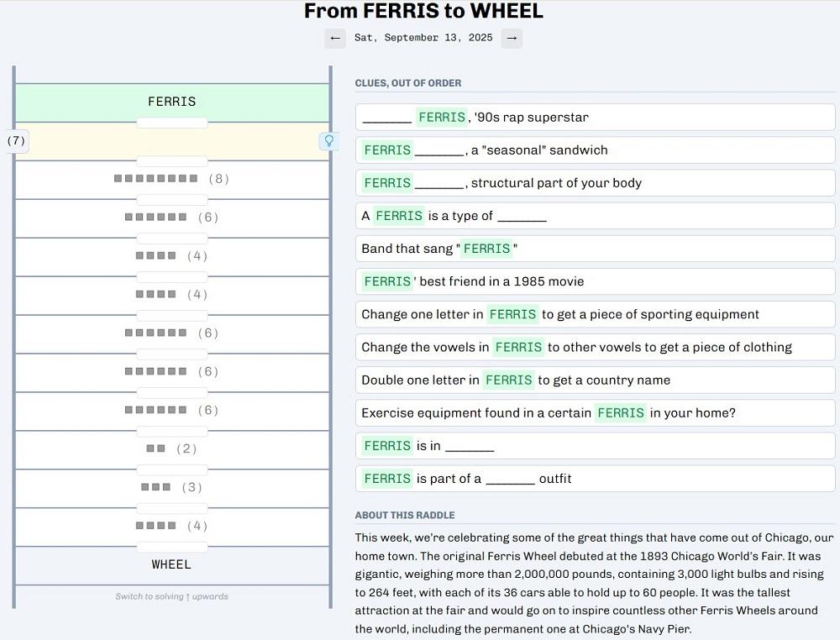Select the 'part of a ___ outfit' clue
Image resolution: width=840 pixels, height=640 pixels.
pos(595,478)
